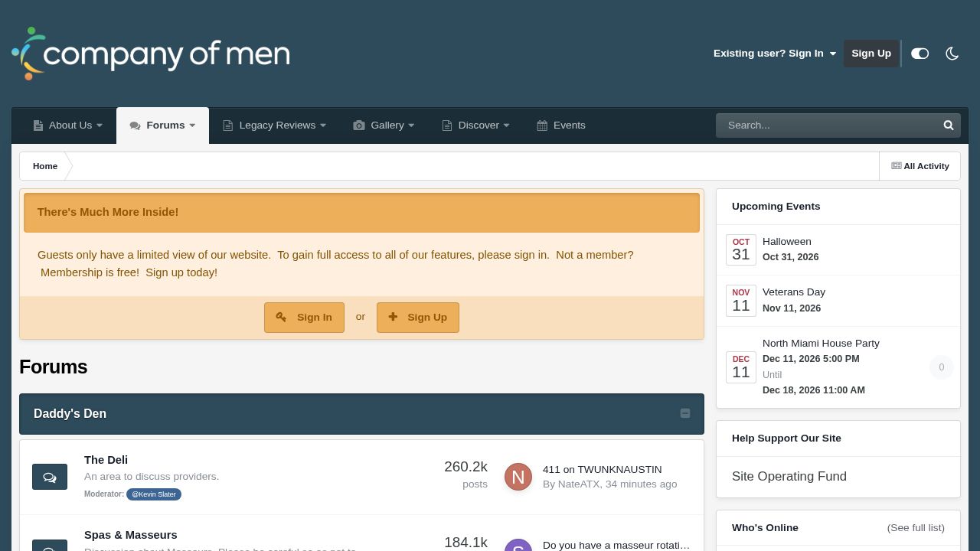The width and height of the screenshot is (980, 551).
Task: Open the Gallery menu
Action: click(x=384, y=126)
